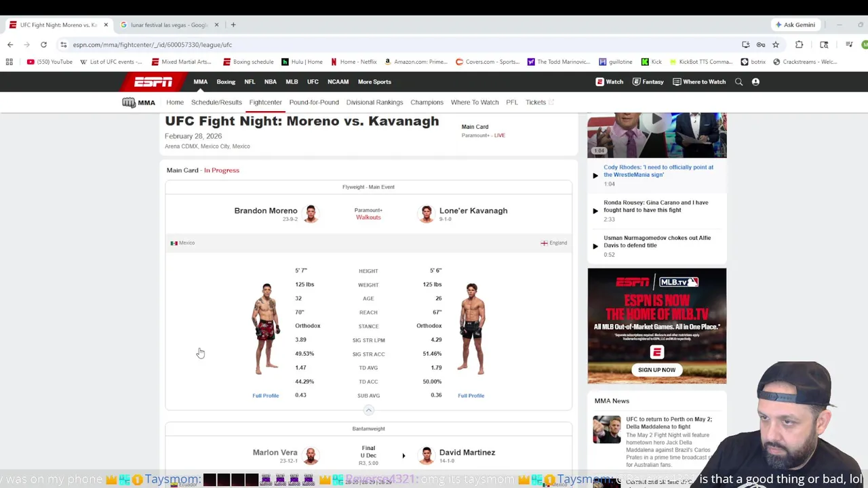Open the Where to Watch header link
Image resolution: width=868 pixels, height=488 pixels.
[x=699, y=82]
